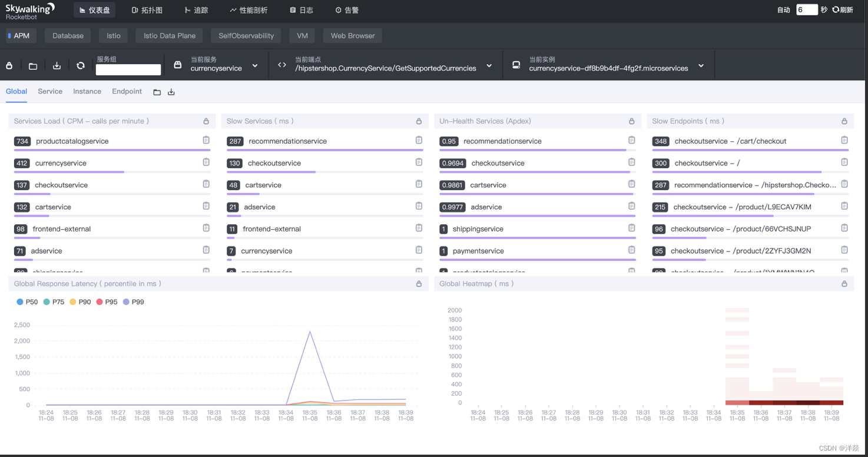Click frontend-external text in Services Load
Screen dimensions: 868x457
tap(62, 228)
